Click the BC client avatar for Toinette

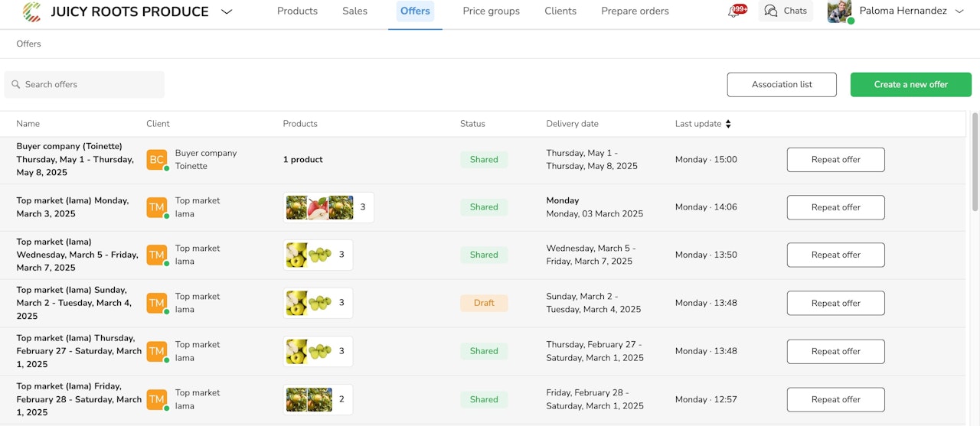click(156, 160)
